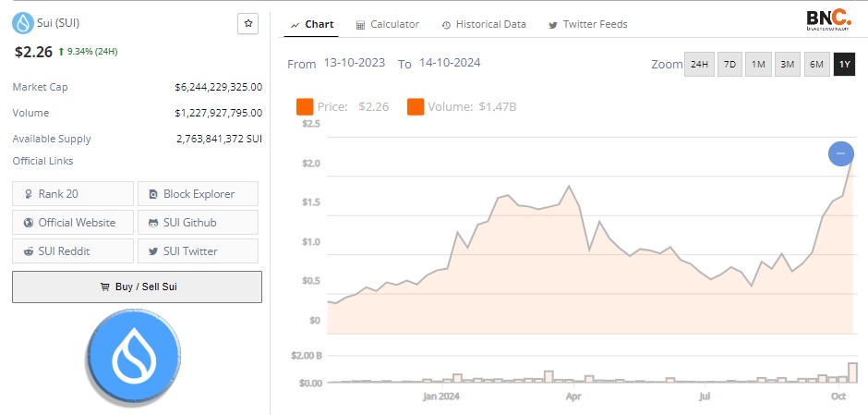Screen dimensions: 868x415
Task: Click the 9.34% (24H) change text
Action: (x=92, y=52)
